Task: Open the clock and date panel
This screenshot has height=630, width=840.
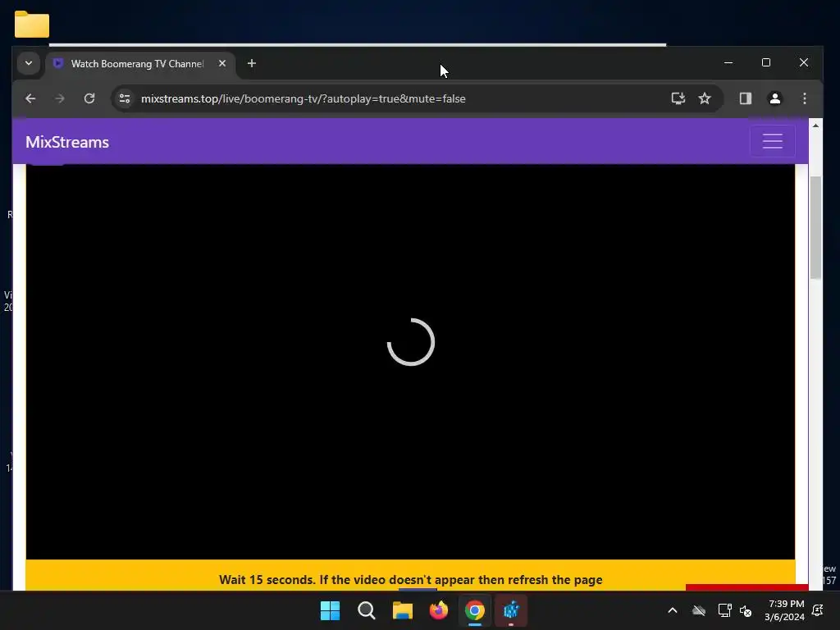Action: (785, 610)
